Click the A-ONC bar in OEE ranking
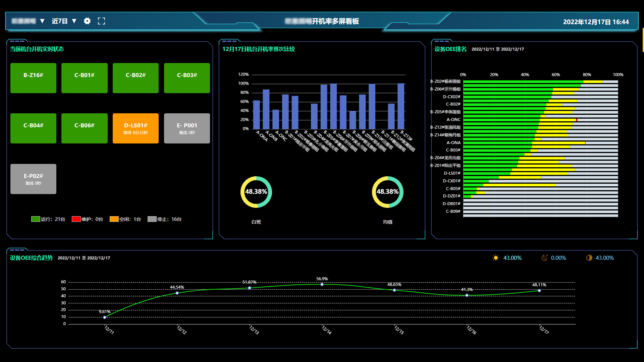This screenshot has width=644, height=362. coord(503,120)
